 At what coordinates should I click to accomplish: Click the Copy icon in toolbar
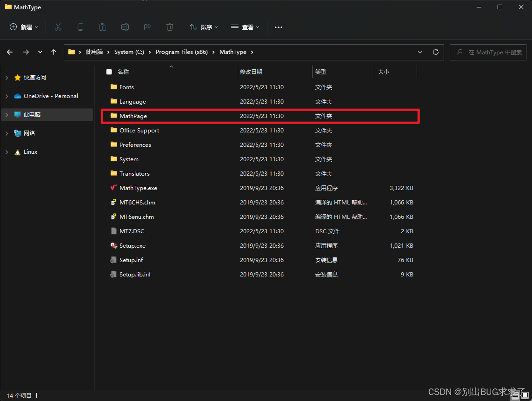(80, 27)
